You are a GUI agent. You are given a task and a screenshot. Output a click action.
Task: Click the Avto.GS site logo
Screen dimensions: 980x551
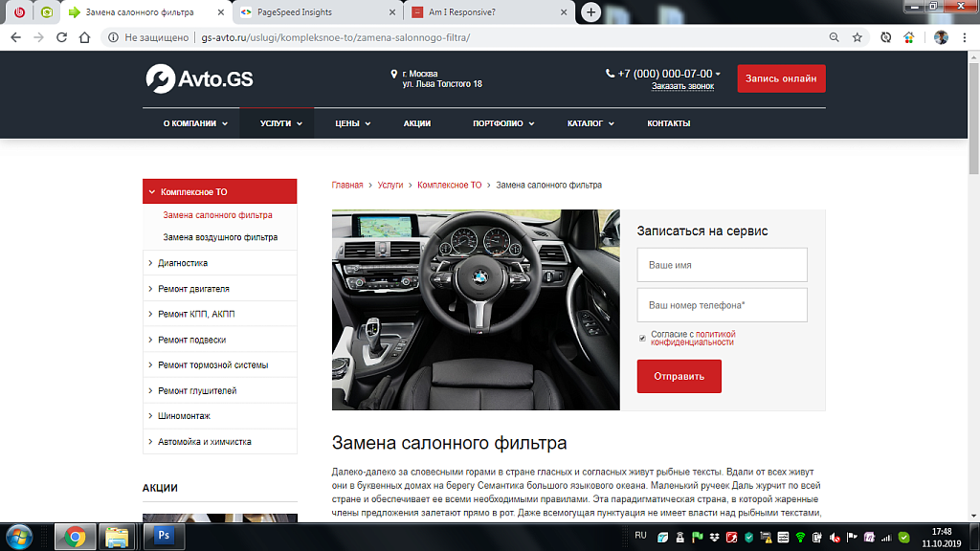[198, 79]
